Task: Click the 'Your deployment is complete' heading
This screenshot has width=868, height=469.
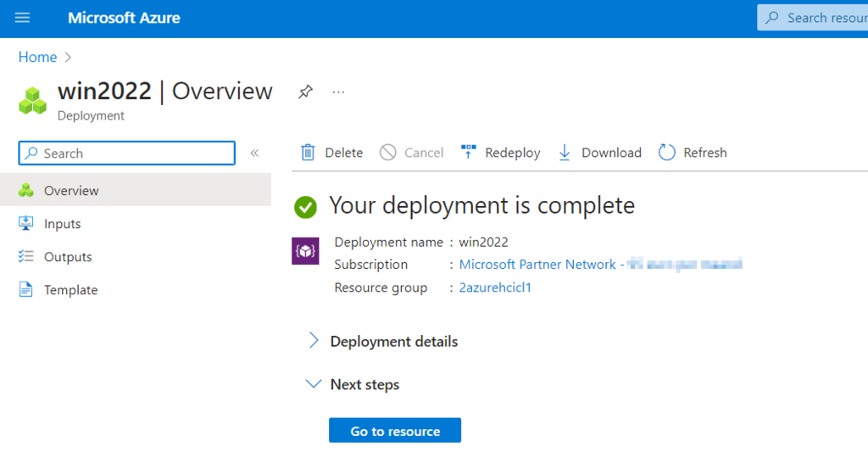Action: pyautogui.click(x=481, y=205)
